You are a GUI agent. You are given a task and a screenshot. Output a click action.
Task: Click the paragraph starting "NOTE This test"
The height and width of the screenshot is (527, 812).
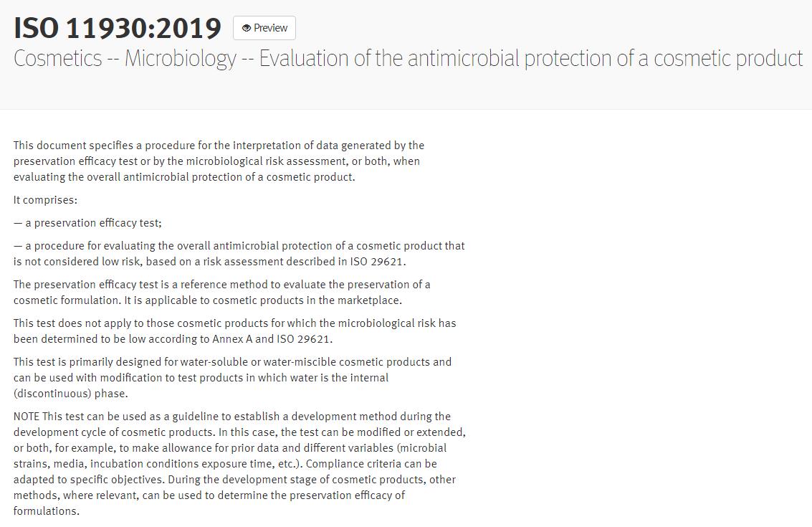[x=239, y=463]
